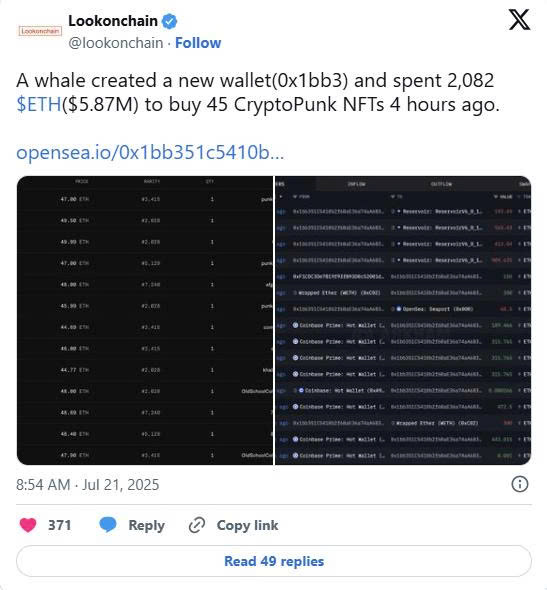Click the X logo icon
The height and width of the screenshot is (590, 547).
tap(519, 20)
